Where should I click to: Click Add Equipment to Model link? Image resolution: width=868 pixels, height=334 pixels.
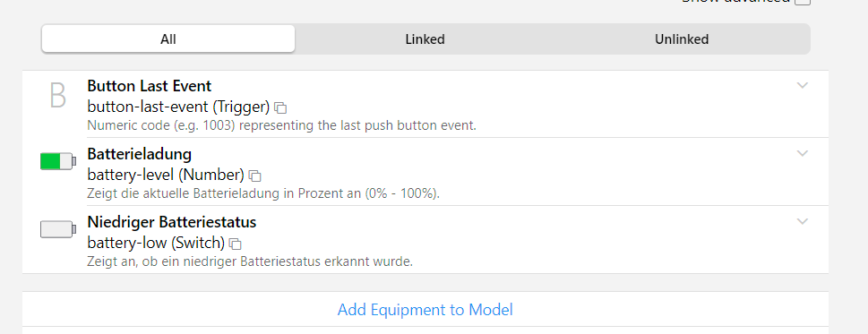click(x=425, y=310)
